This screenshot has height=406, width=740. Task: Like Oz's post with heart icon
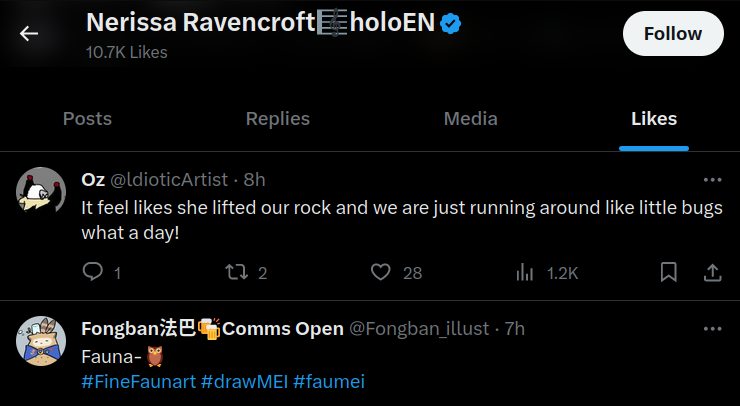coord(380,272)
